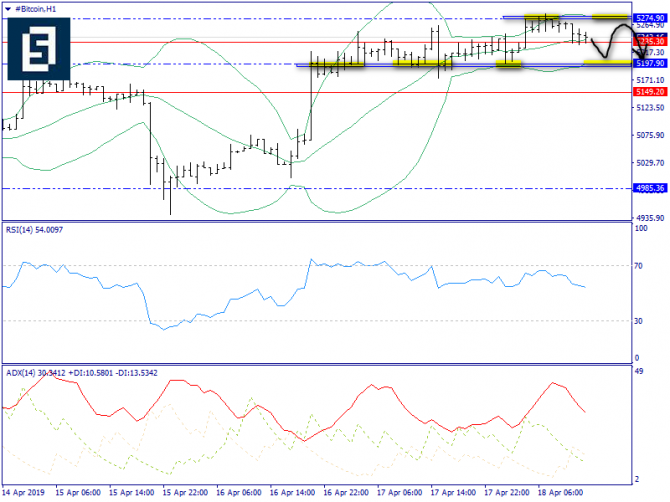Select the blue level label 5197.90

coord(650,63)
